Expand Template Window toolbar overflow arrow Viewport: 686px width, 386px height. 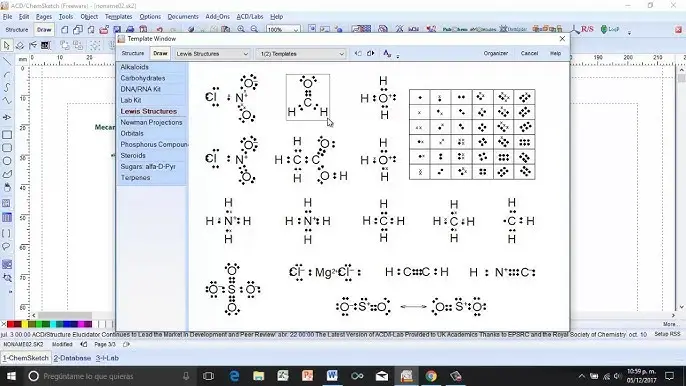(398, 56)
